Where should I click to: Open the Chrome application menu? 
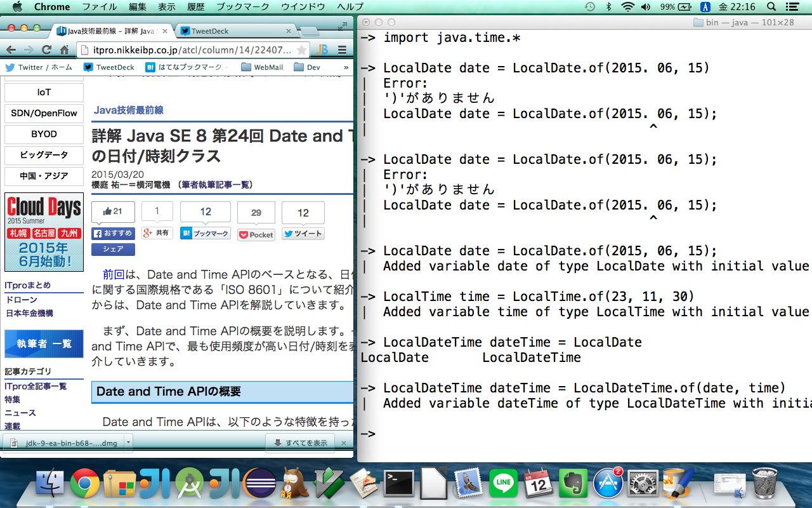(x=52, y=7)
